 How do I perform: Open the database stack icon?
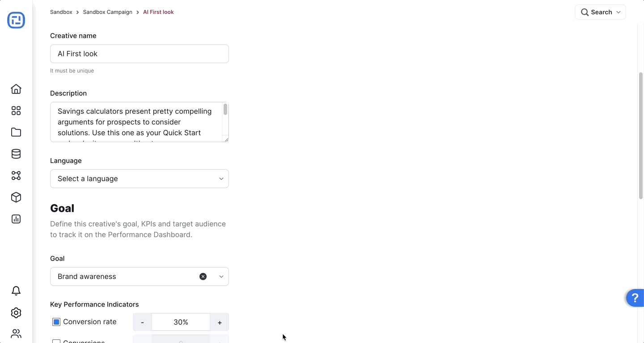(x=16, y=154)
